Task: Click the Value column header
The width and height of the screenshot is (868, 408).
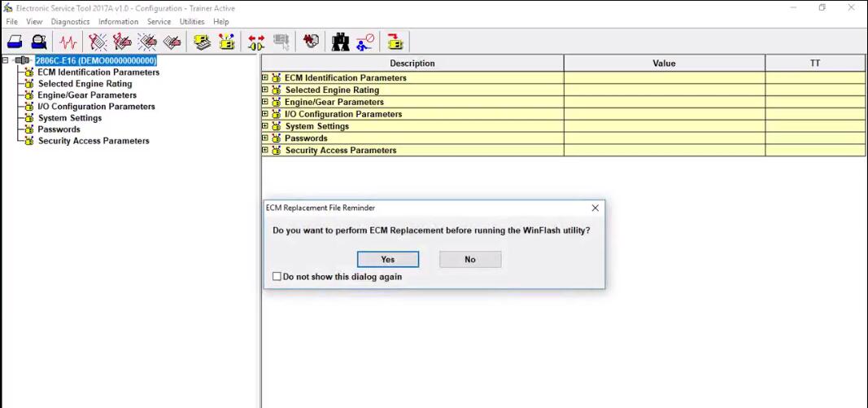Action: [x=664, y=64]
